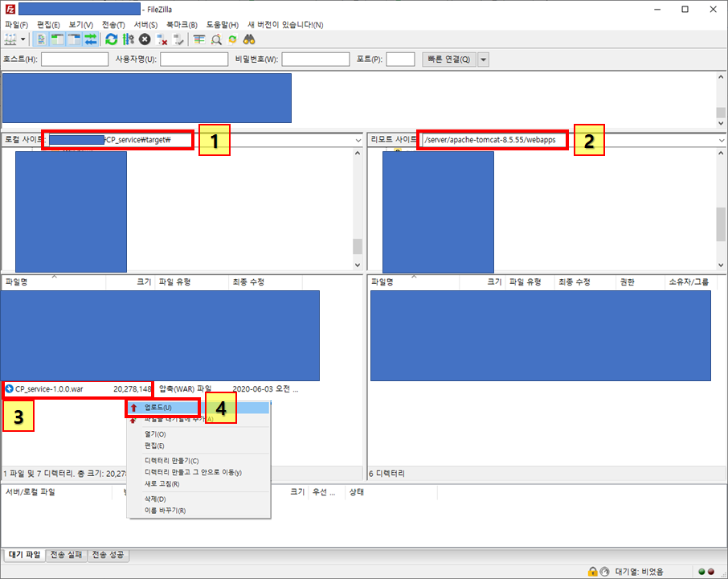
Task: Switch to the 전송 성공 tab
Action: (108, 555)
